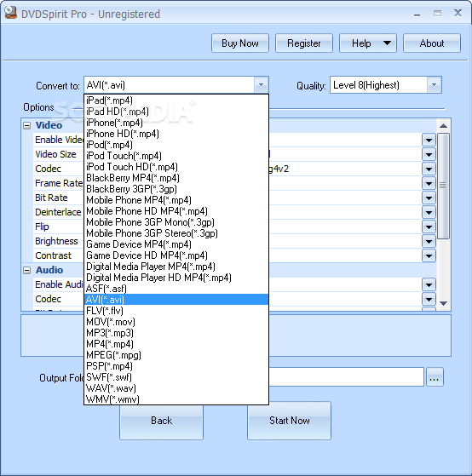472x476 pixels.
Task: Open the Enable Audio row dropdown arrow
Action: tap(429, 285)
